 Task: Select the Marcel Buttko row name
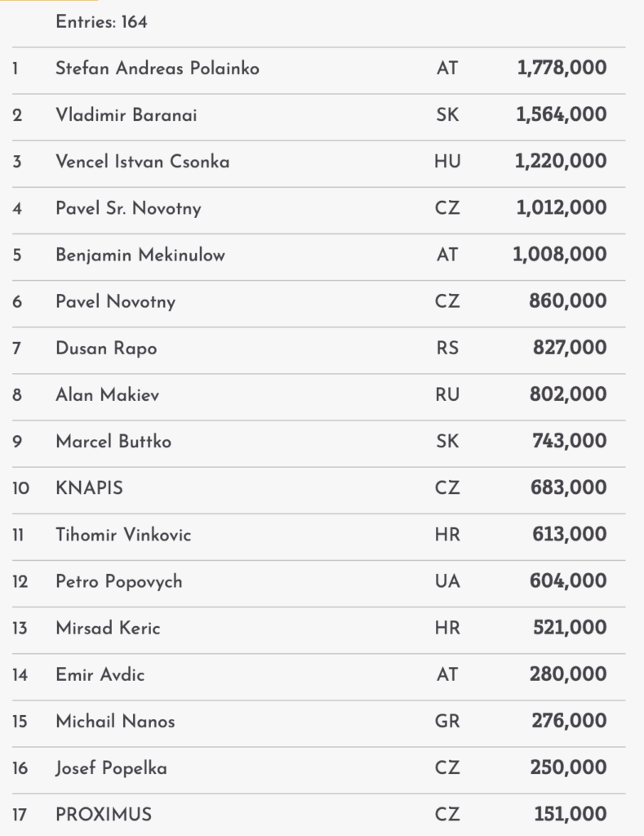coord(113,442)
